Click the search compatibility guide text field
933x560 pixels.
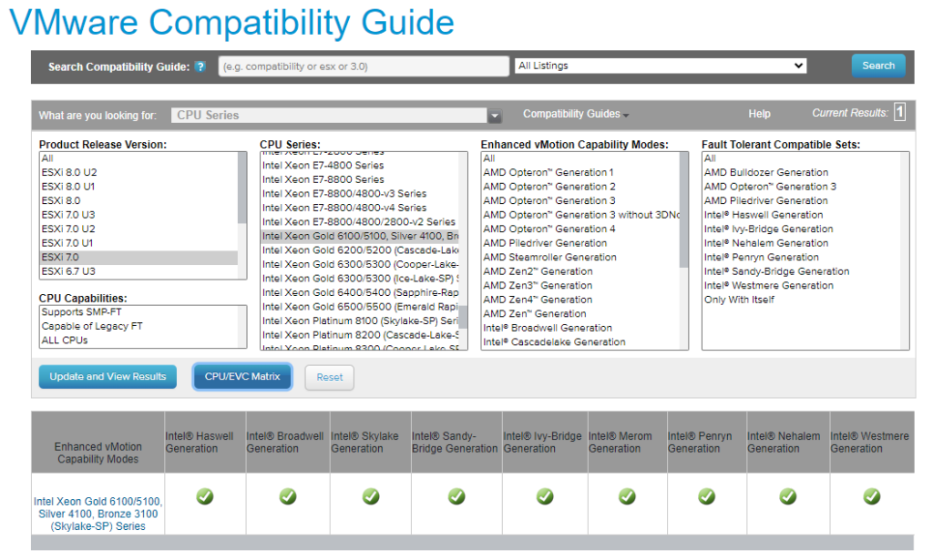click(x=364, y=66)
